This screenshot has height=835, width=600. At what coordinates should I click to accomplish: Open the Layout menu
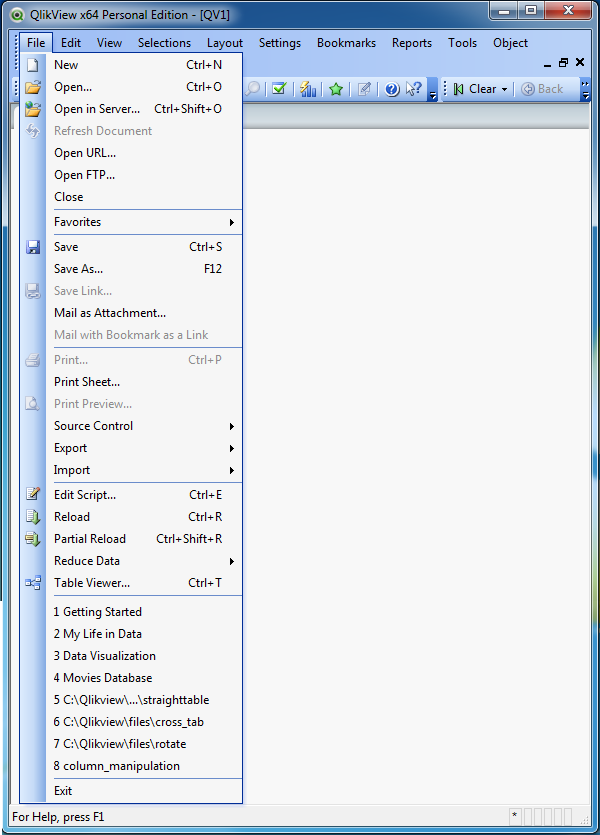click(225, 43)
